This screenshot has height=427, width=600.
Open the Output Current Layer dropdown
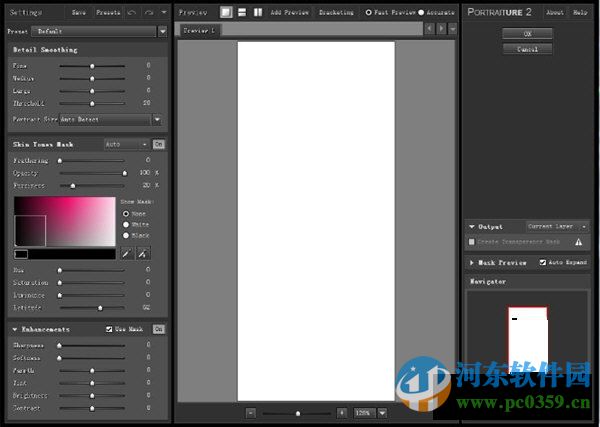coord(557,227)
